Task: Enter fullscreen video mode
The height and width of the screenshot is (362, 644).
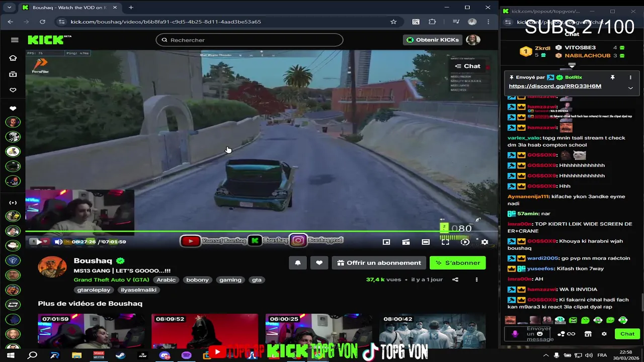Action: click(445, 242)
